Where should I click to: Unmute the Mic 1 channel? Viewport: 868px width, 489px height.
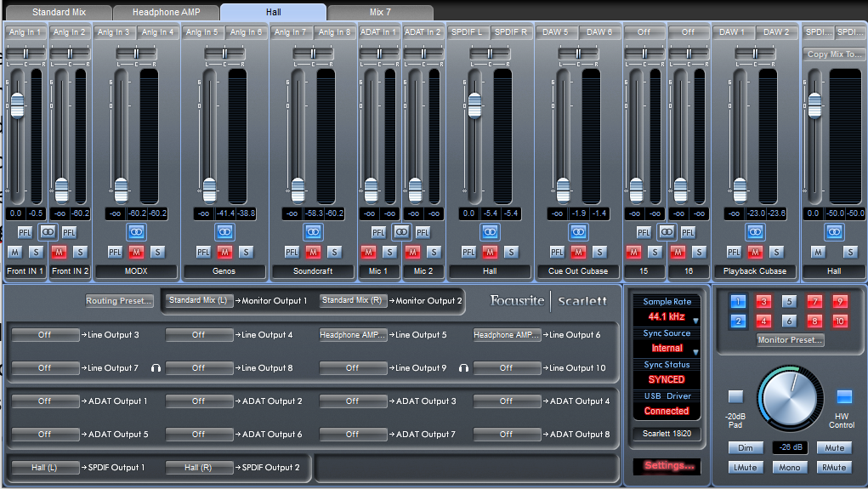coord(368,252)
